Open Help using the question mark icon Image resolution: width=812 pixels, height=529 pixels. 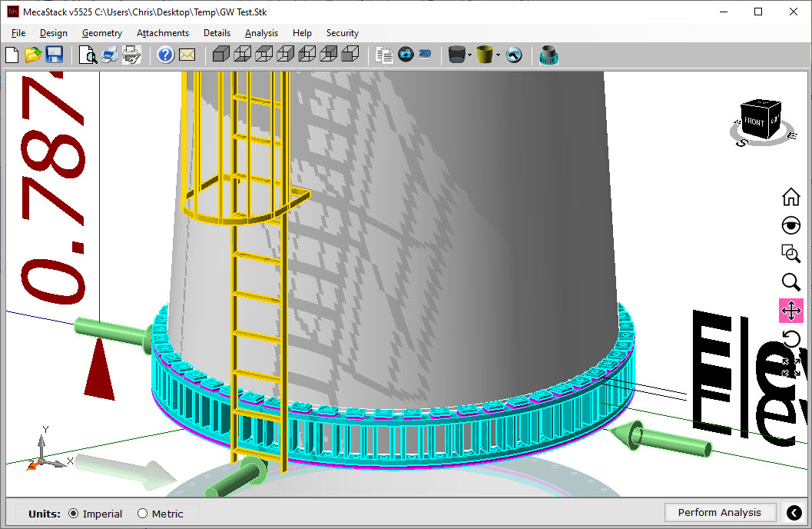(166, 55)
